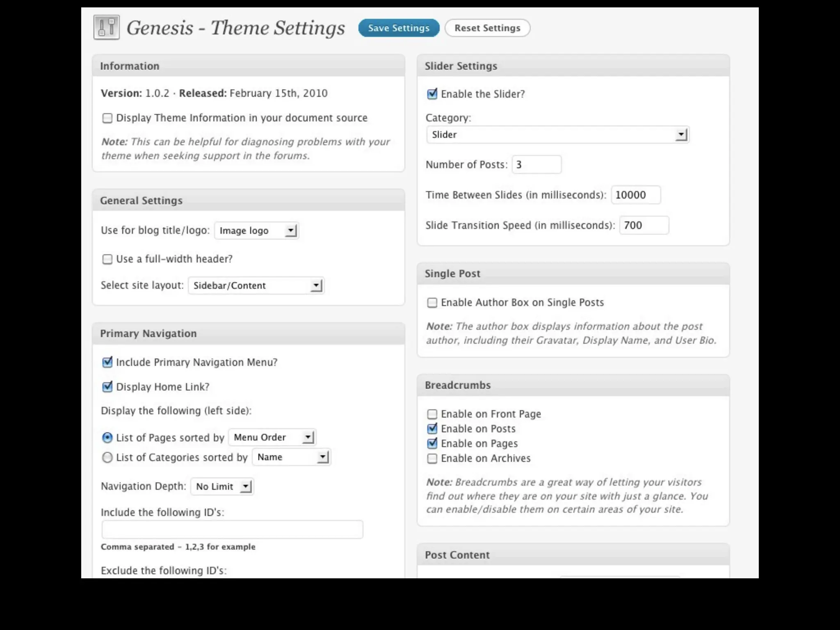
Task: Open the Menu Order sort dropdown
Action: pyautogui.click(x=272, y=437)
